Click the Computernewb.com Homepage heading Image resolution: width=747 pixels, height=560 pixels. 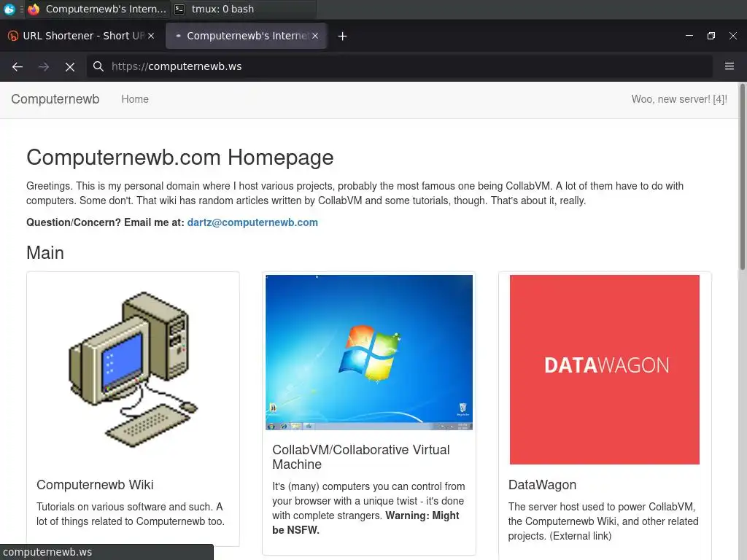coord(180,157)
